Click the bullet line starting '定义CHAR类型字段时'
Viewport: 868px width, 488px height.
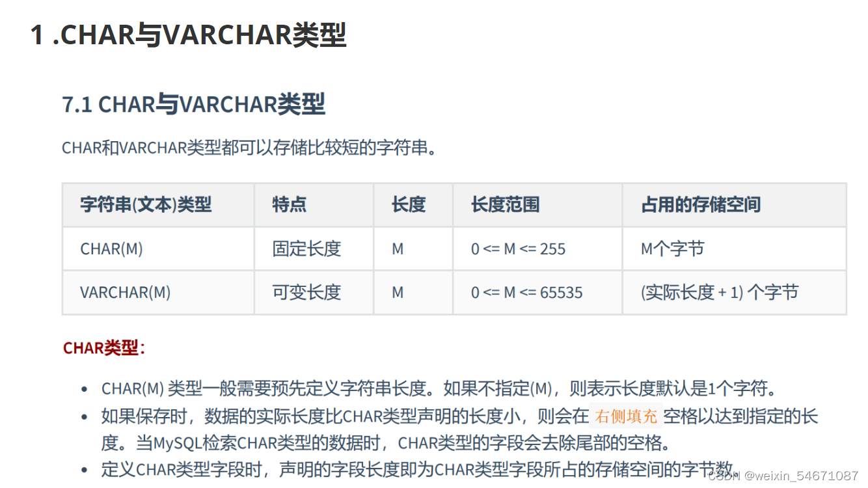420,470
